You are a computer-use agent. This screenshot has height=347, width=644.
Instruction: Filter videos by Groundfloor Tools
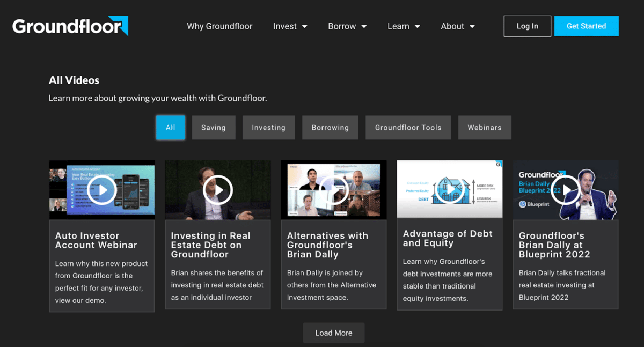tap(408, 128)
